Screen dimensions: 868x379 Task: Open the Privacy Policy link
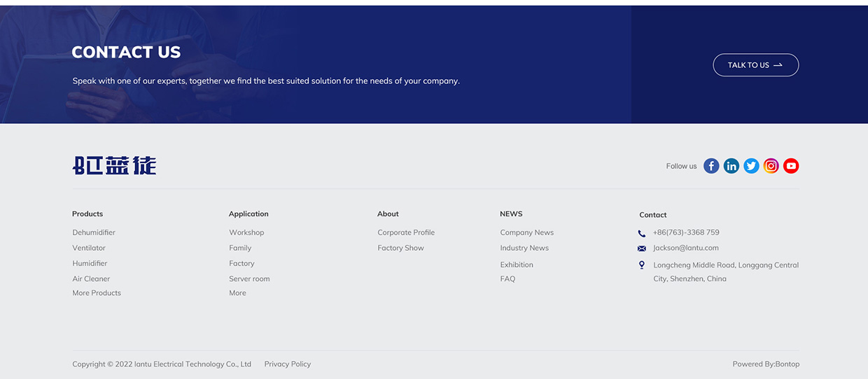[x=288, y=364]
